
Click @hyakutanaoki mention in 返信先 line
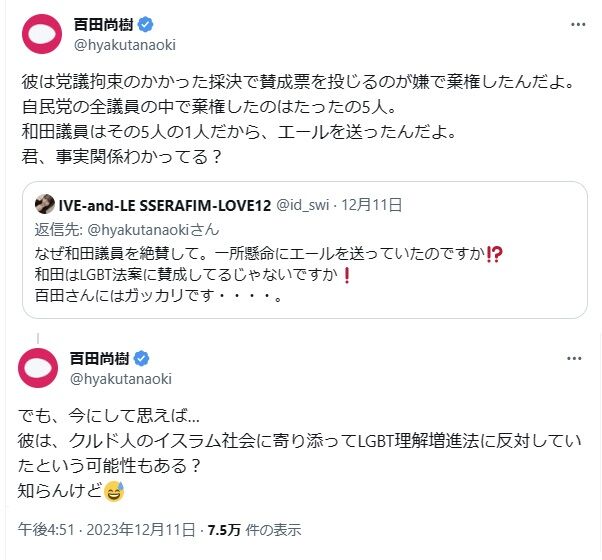[153, 230]
